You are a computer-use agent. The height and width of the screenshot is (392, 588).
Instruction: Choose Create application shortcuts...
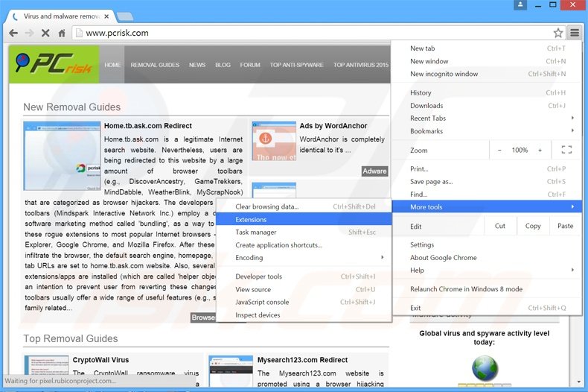pyautogui.click(x=304, y=244)
